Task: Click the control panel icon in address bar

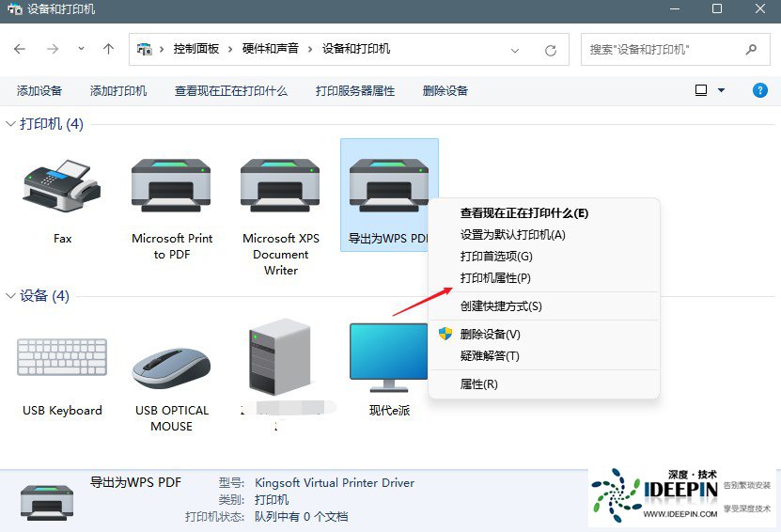Action: [145, 49]
